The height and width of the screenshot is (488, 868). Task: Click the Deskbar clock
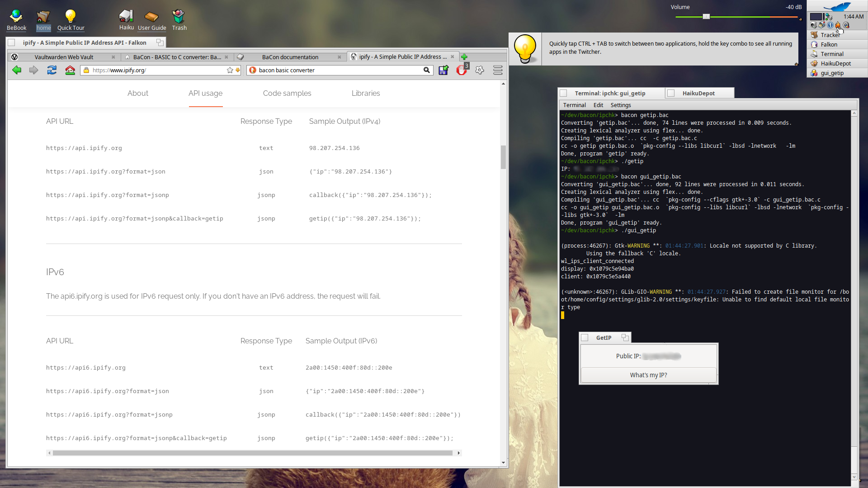[853, 16]
